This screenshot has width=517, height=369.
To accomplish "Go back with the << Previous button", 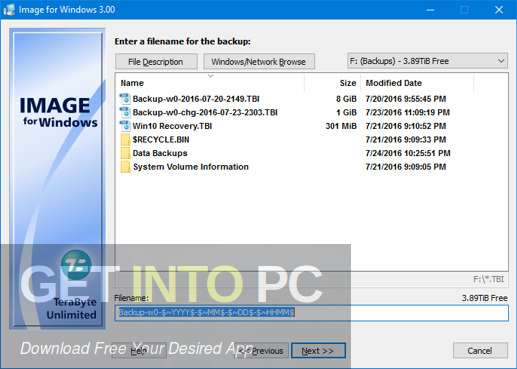I will [x=261, y=351].
